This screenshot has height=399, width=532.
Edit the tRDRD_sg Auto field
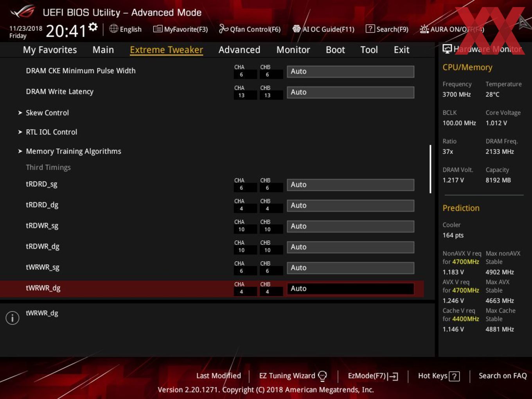click(350, 185)
